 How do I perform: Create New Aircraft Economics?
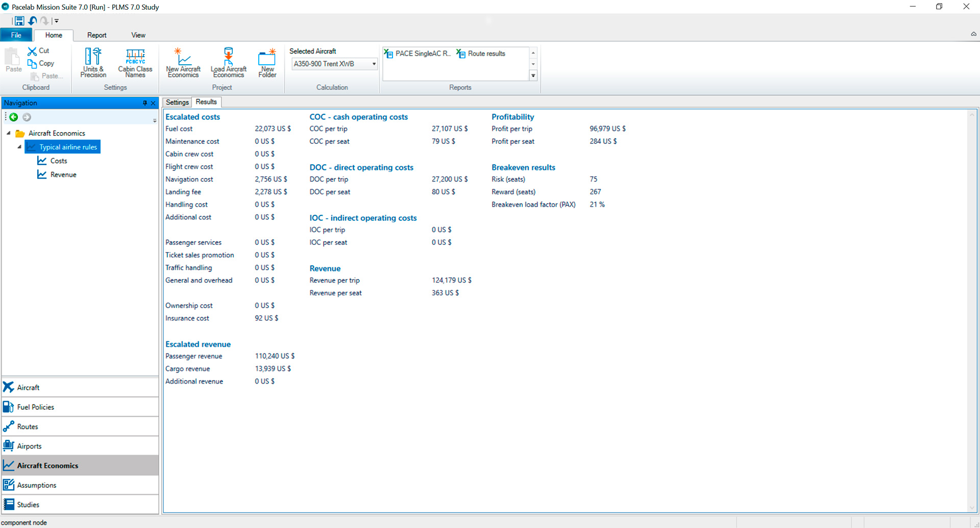click(183, 62)
